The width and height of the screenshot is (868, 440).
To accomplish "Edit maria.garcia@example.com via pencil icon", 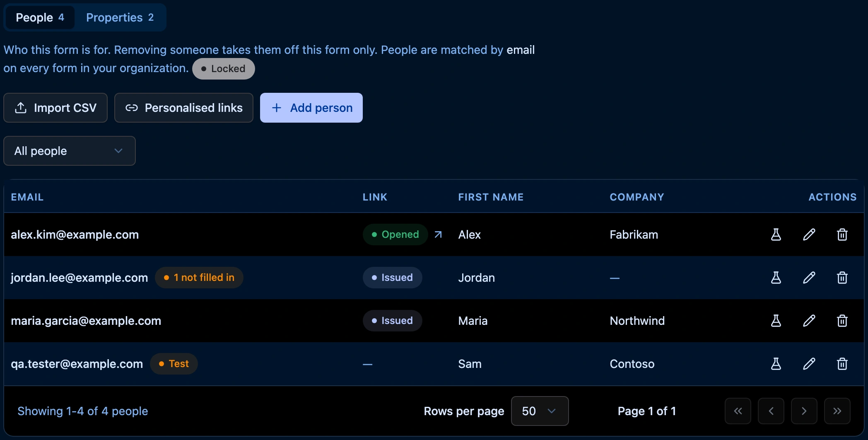I will [x=809, y=321].
